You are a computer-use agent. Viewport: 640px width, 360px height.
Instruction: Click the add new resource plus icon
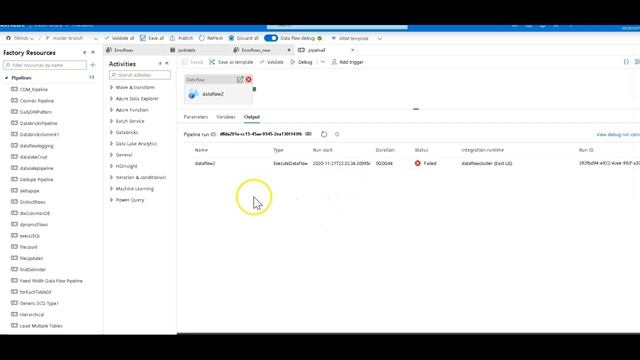(x=93, y=65)
